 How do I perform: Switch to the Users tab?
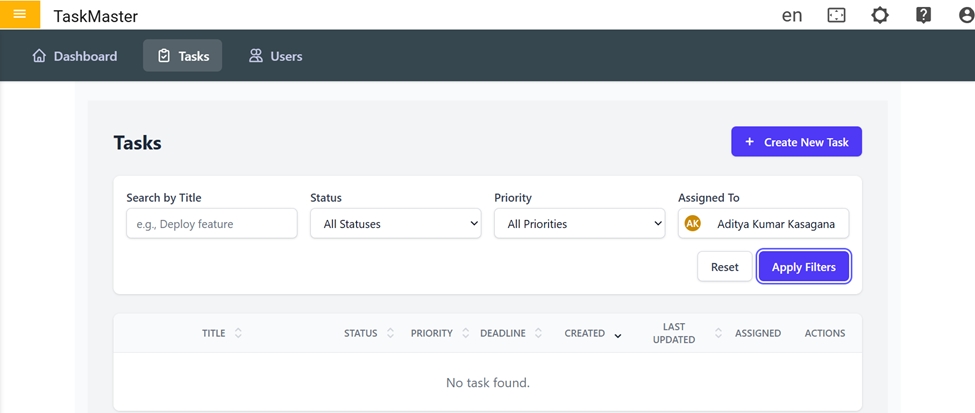click(275, 56)
